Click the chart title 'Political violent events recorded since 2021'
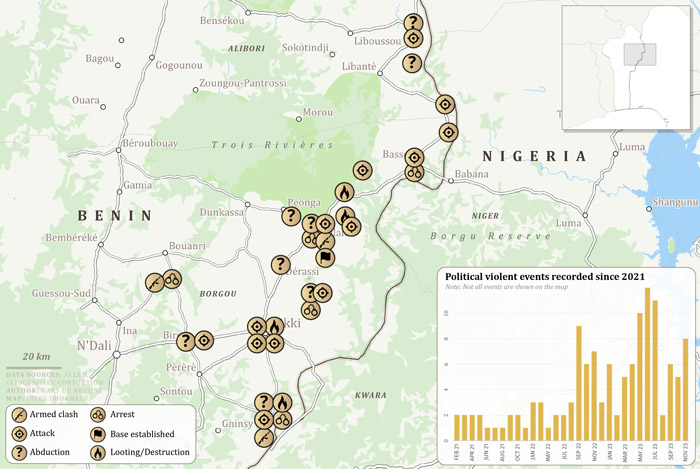The height and width of the screenshot is (469, 700). [x=545, y=277]
